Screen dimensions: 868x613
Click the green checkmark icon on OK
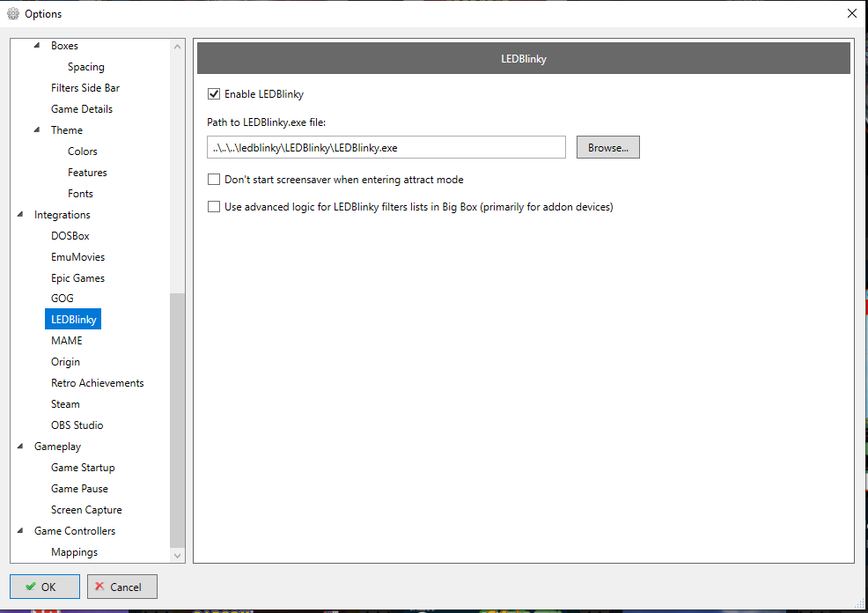click(31, 586)
